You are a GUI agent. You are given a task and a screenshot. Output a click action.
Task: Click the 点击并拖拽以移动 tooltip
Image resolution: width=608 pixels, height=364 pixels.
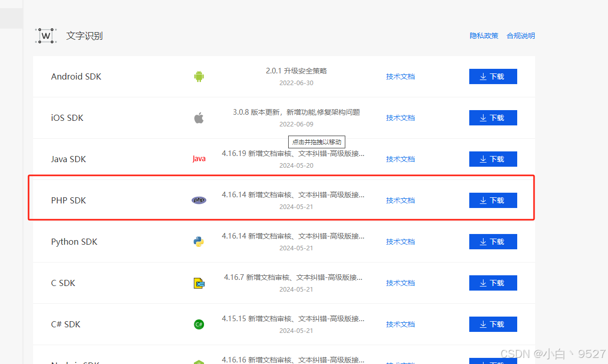click(x=317, y=142)
